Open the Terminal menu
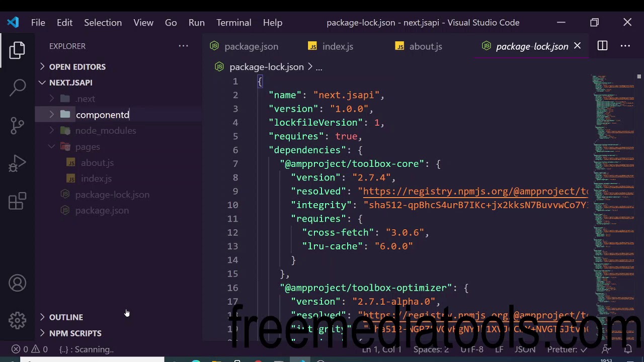 [233, 23]
